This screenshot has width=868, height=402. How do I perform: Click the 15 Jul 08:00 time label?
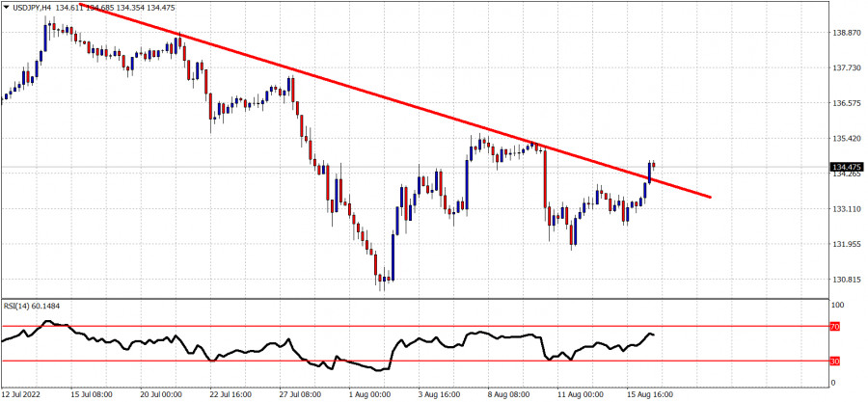point(92,395)
